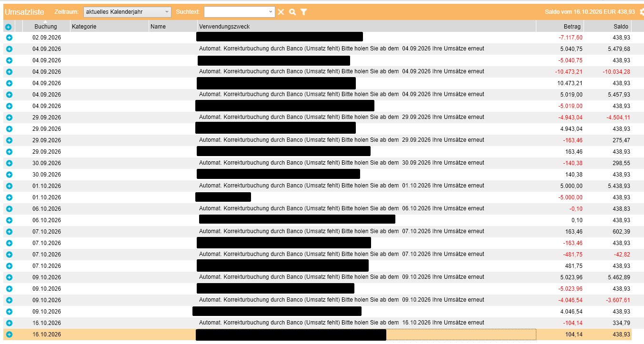Sort by the Kategorie column header

coord(109,27)
